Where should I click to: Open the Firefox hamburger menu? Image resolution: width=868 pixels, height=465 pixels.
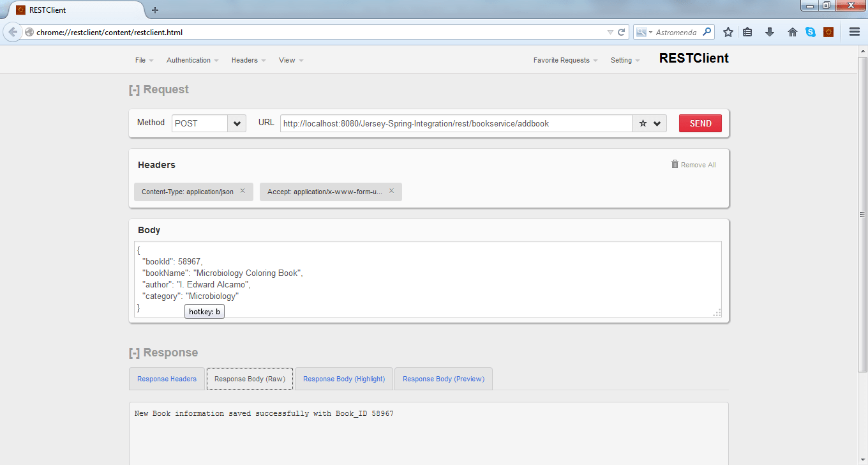[x=854, y=31]
